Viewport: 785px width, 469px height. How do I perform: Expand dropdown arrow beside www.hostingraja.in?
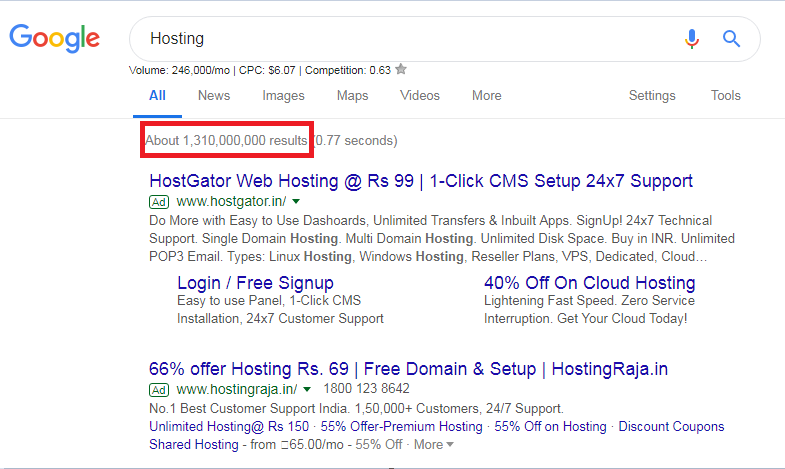click(x=307, y=389)
